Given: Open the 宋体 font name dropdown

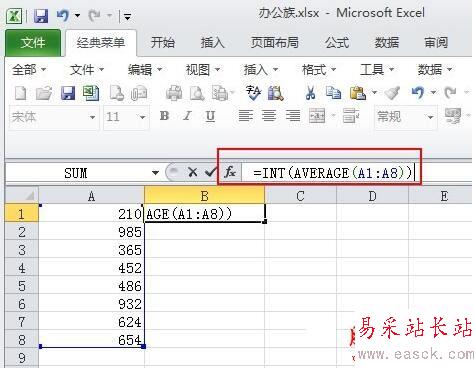Looking at the screenshot, I should [92, 117].
